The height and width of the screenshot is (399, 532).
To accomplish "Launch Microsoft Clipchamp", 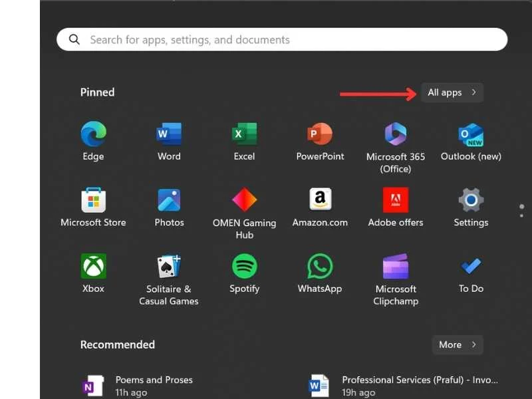I will (396, 266).
